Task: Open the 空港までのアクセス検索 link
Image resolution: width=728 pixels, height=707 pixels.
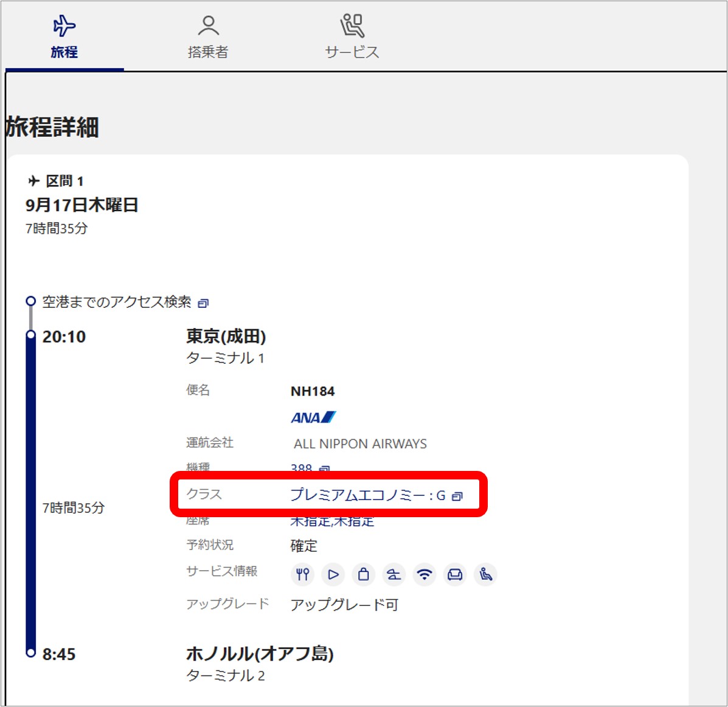Action: tap(117, 302)
